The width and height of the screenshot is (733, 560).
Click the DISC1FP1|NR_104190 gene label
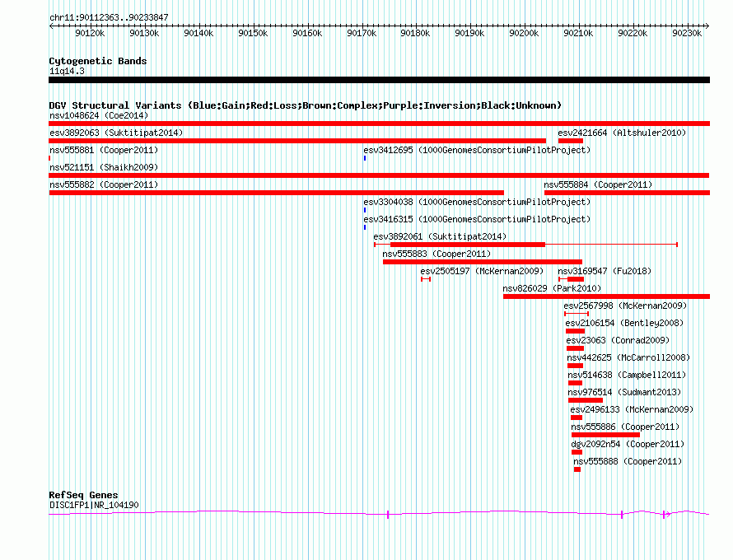click(94, 505)
